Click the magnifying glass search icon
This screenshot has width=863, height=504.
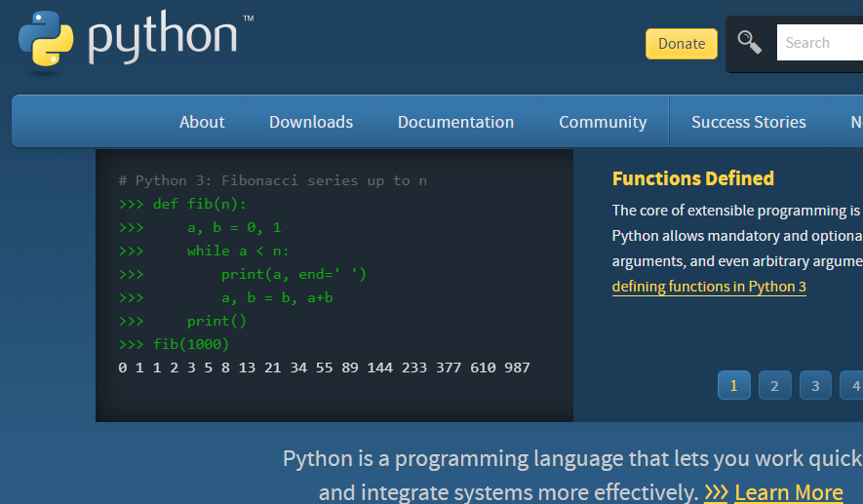click(749, 42)
